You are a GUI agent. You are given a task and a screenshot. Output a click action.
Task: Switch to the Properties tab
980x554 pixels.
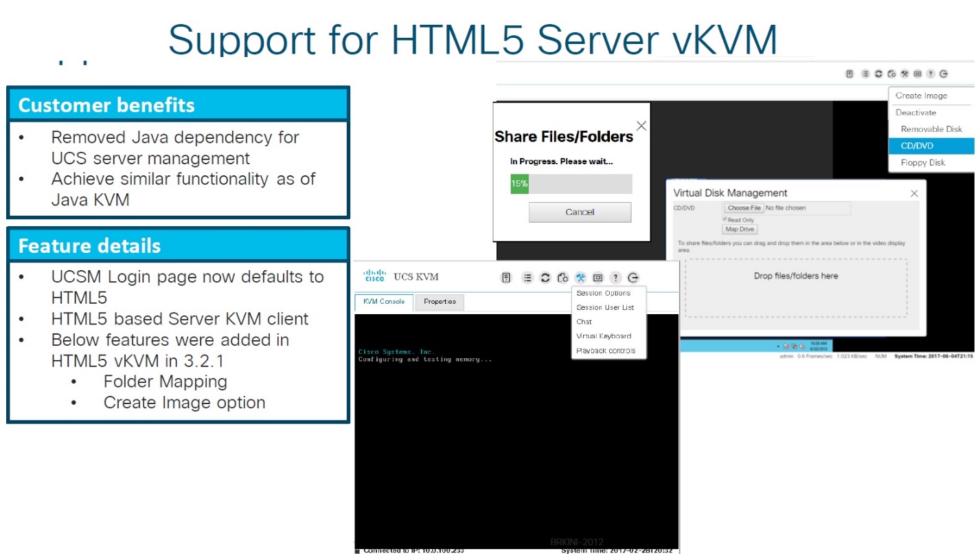point(440,302)
